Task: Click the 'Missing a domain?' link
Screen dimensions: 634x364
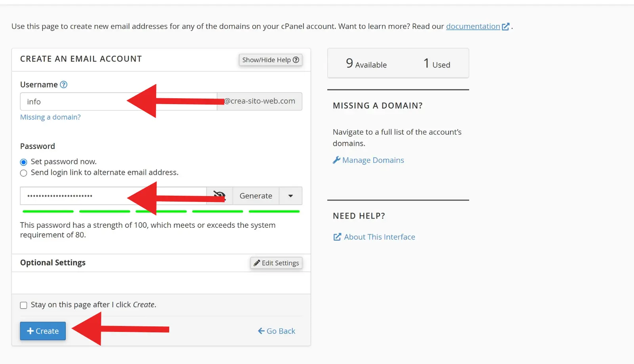Action: (50, 117)
